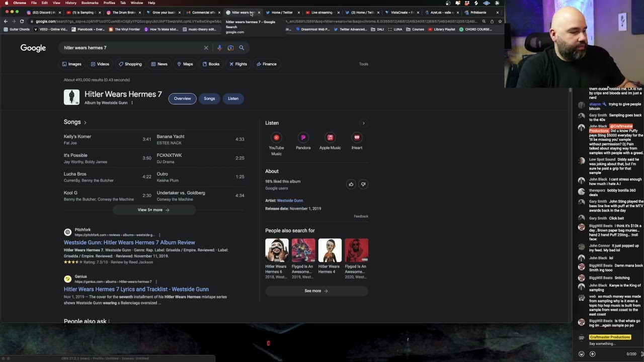644x362 pixels.
Task: Go to Google homepage via logo
Action: coord(33,48)
